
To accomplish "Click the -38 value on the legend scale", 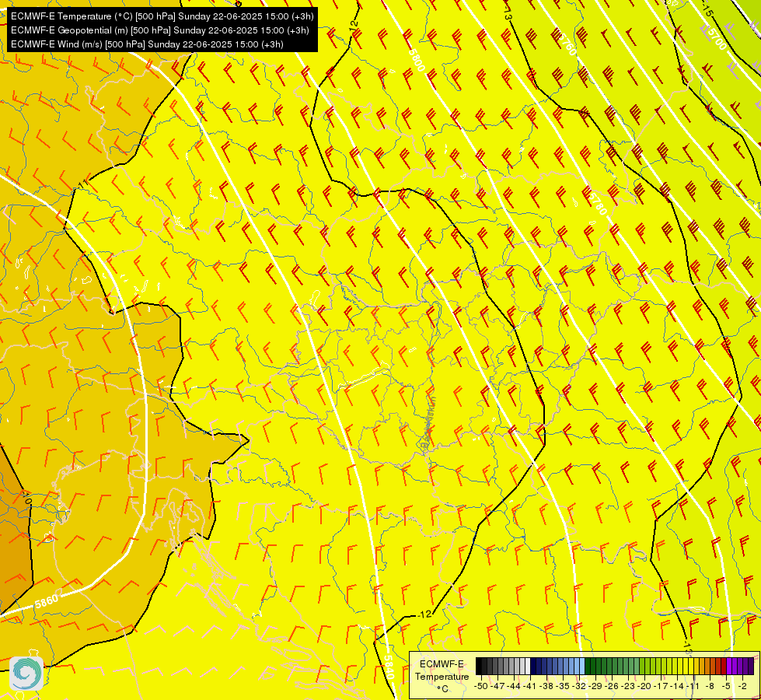I will tap(546, 686).
